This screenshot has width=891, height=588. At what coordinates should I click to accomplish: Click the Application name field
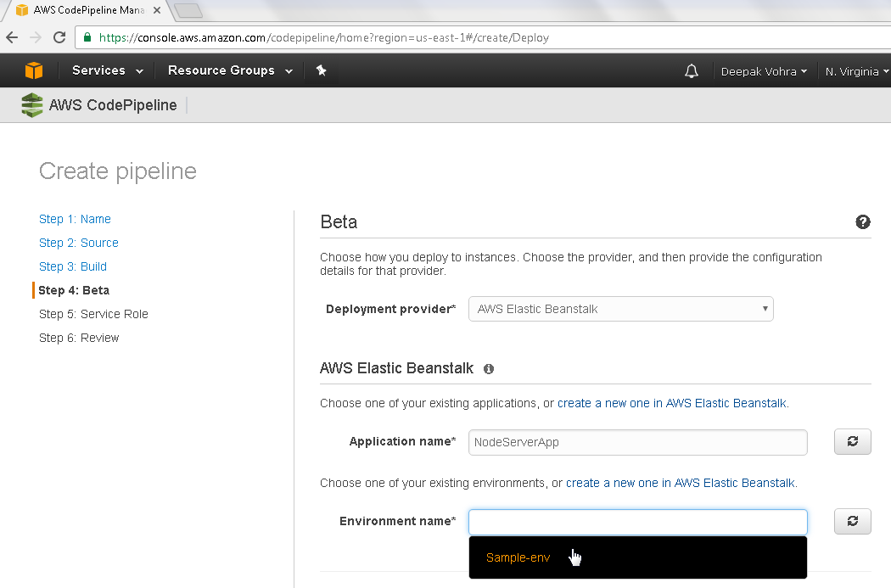point(637,442)
